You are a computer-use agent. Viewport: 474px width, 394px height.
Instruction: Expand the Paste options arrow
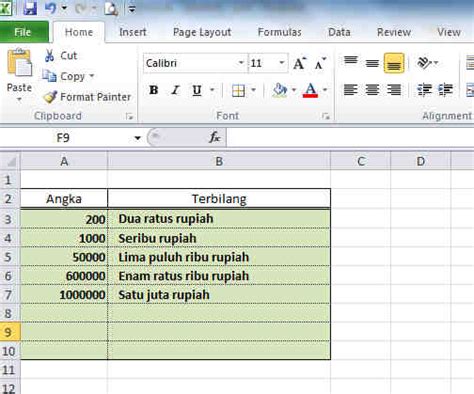[x=19, y=99]
